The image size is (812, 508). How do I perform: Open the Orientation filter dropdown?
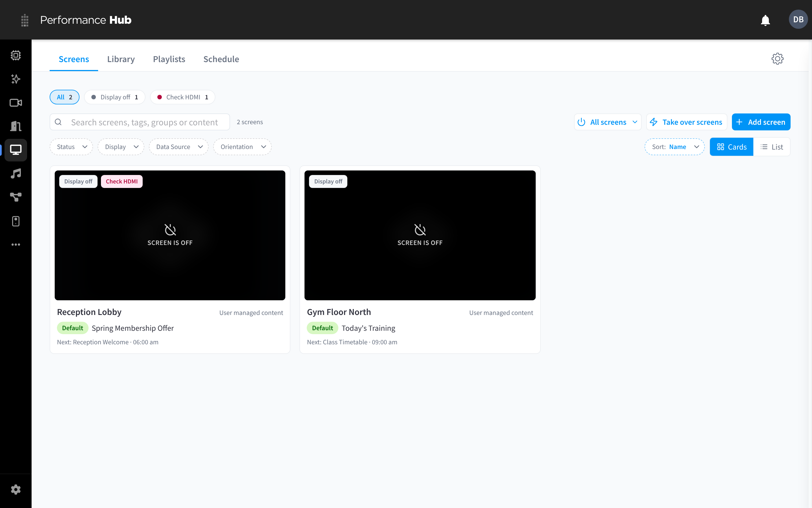[242, 147]
